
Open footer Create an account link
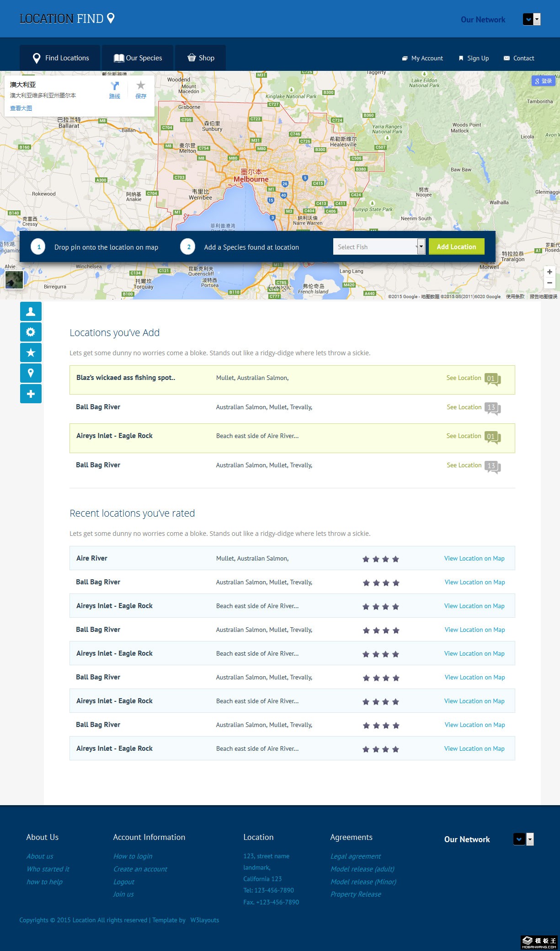click(x=140, y=869)
